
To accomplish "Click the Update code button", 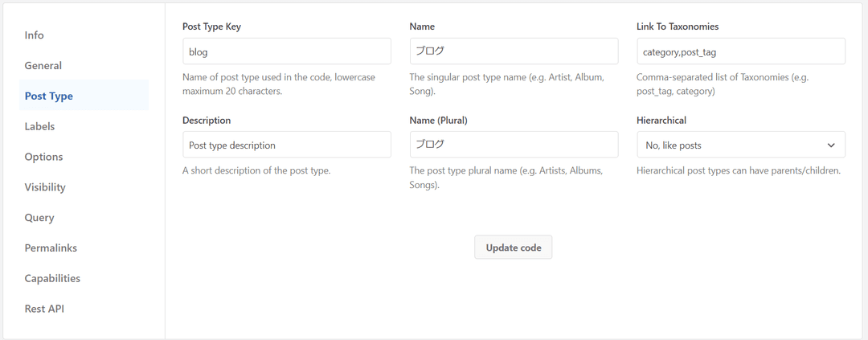I will (x=513, y=248).
